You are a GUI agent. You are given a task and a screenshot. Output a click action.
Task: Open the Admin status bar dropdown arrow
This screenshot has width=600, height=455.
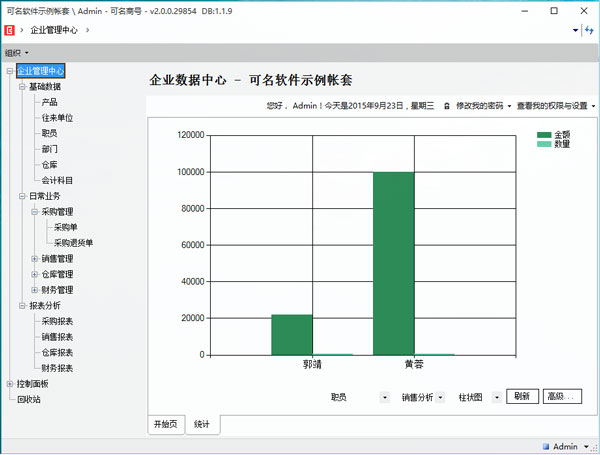[x=585, y=446]
